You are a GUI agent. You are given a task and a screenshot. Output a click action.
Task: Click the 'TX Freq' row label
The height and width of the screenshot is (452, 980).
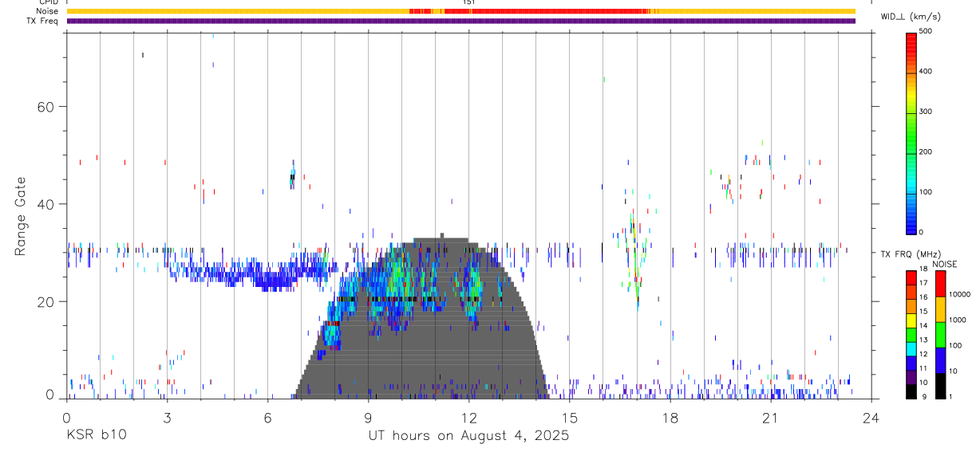pos(41,21)
